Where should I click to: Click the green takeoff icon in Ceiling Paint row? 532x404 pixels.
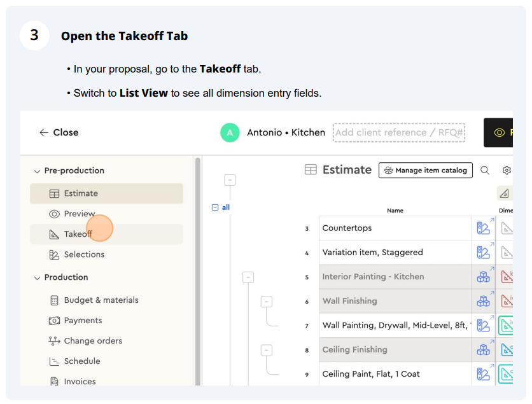505,374
